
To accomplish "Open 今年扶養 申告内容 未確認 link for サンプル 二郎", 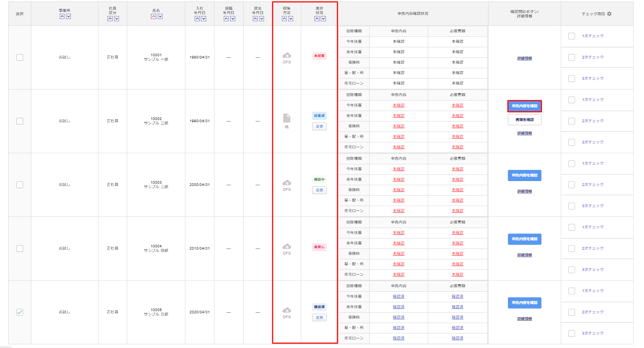I will pos(399,105).
